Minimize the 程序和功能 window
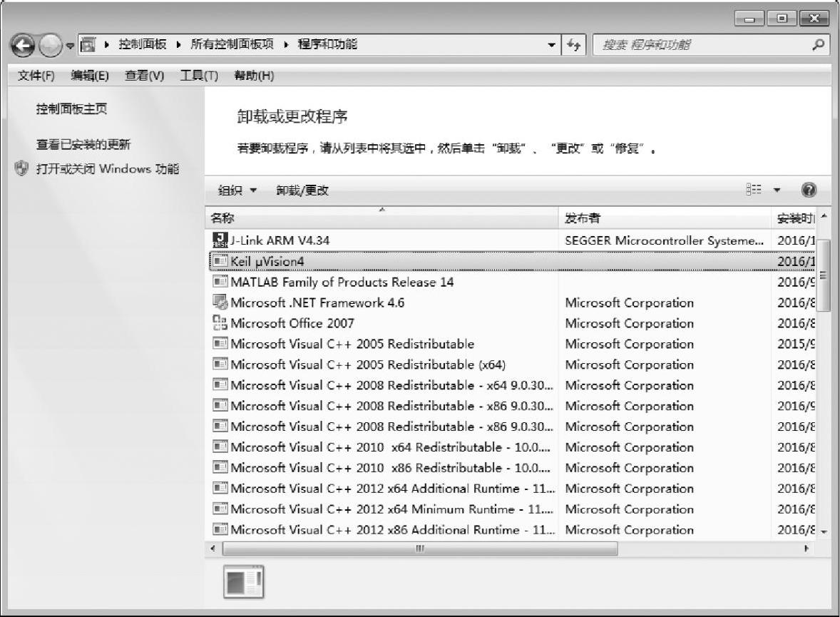 [749, 19]
